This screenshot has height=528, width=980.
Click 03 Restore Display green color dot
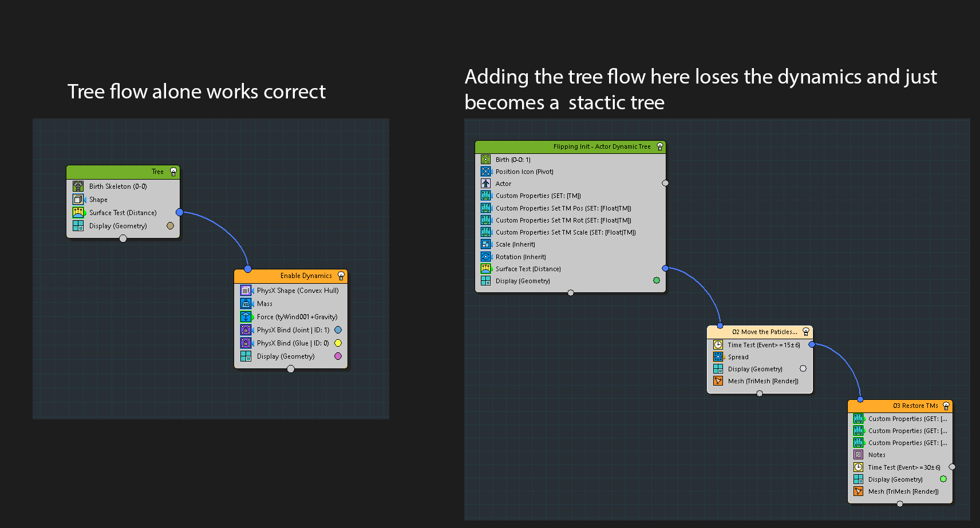(x=943, y=479)
